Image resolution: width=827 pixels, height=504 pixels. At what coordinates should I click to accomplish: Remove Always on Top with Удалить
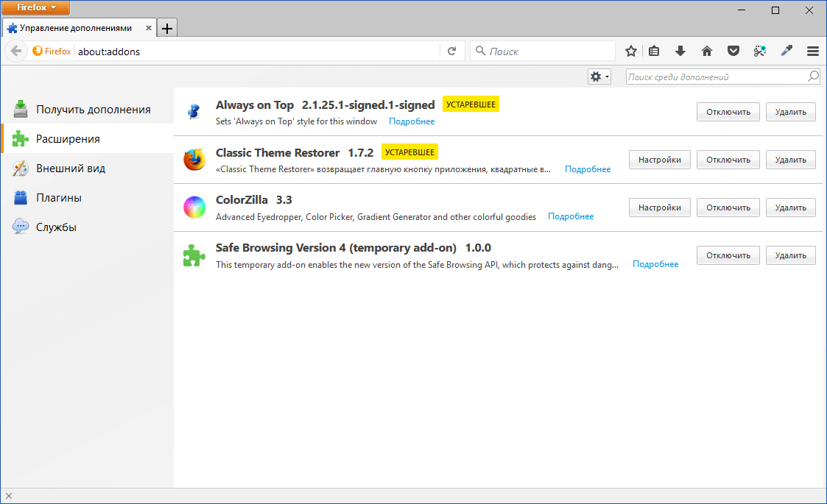(x=791, y=112)
